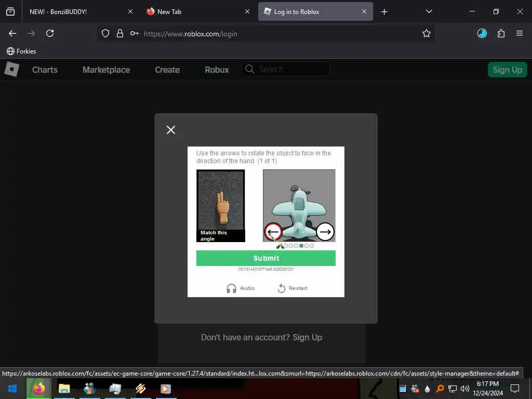Viewport: 532px width, 399px height.
Task: Click the Roblox Search field
Action: 286,69
